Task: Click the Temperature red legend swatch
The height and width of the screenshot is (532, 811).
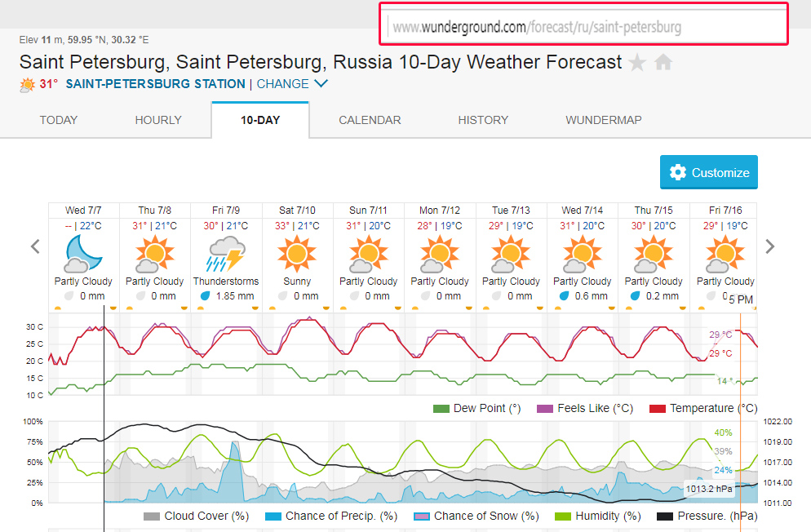Action: tap(658, 409)
